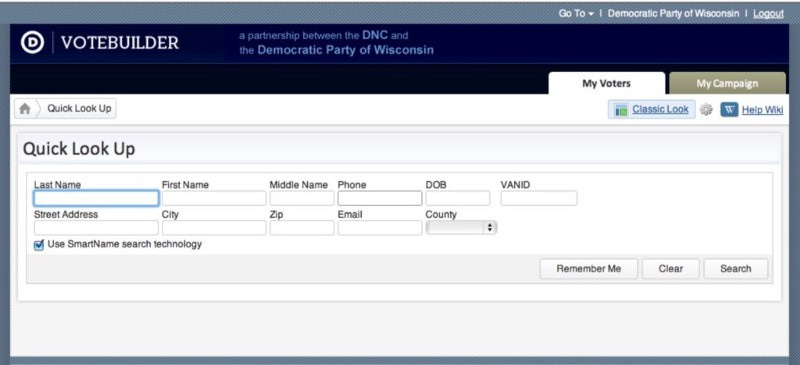Screen dimensions: 800x365
Task: Click the Remember Me button
Action: tap(589, 269)
